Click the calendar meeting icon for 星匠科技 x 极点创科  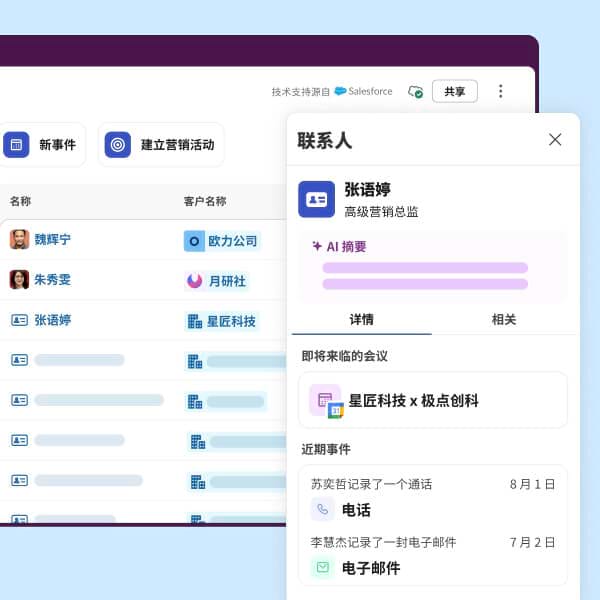click(326, 400)
